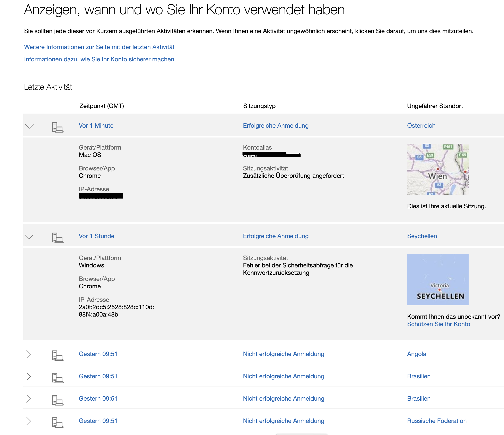This screenshot has width=504, height=435.
Task: Collapse the Vor 1 Stunde activity entry
Action: click(x=29, y=237)
